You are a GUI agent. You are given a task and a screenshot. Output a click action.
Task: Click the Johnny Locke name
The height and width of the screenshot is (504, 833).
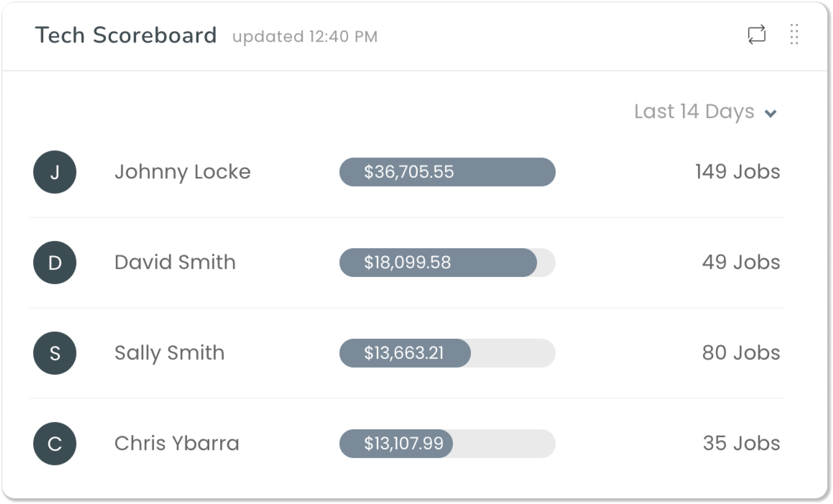pyautogui.click(x=182, y=172)
